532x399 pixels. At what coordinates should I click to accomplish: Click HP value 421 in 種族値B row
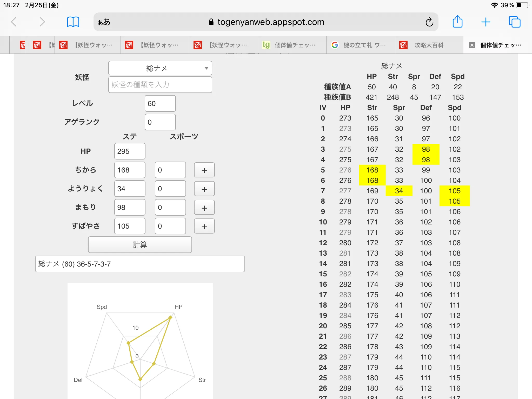click(x=371, y=97)
